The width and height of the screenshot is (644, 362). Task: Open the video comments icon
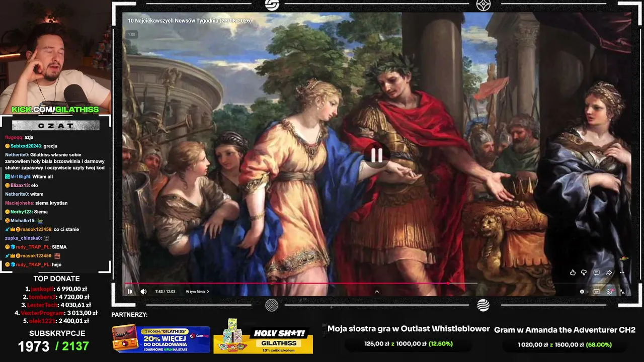pyautogui.click(x=596, y=273)
